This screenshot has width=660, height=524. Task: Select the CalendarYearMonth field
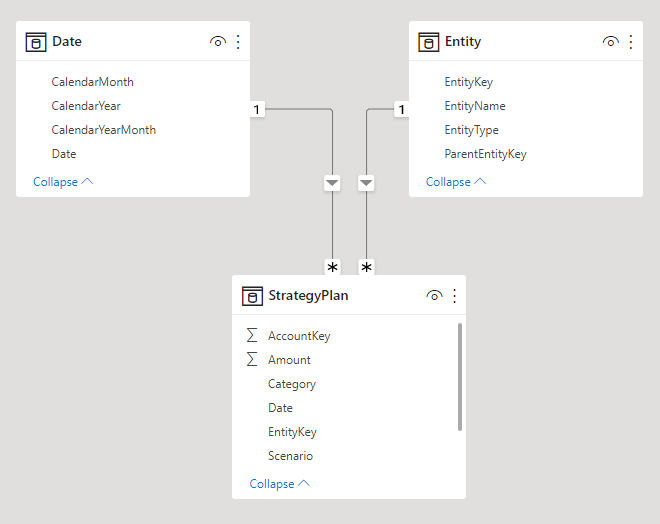[x=104, y=130]
